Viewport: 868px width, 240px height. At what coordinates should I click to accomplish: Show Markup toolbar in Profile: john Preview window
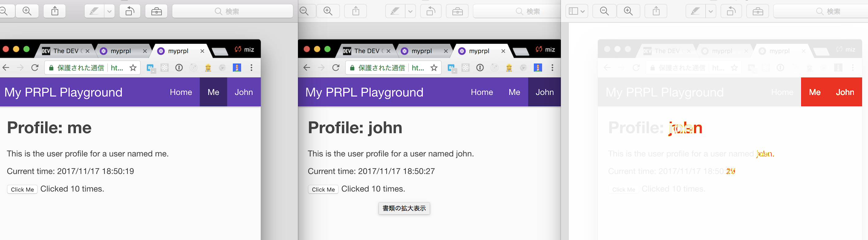[457, 11]
